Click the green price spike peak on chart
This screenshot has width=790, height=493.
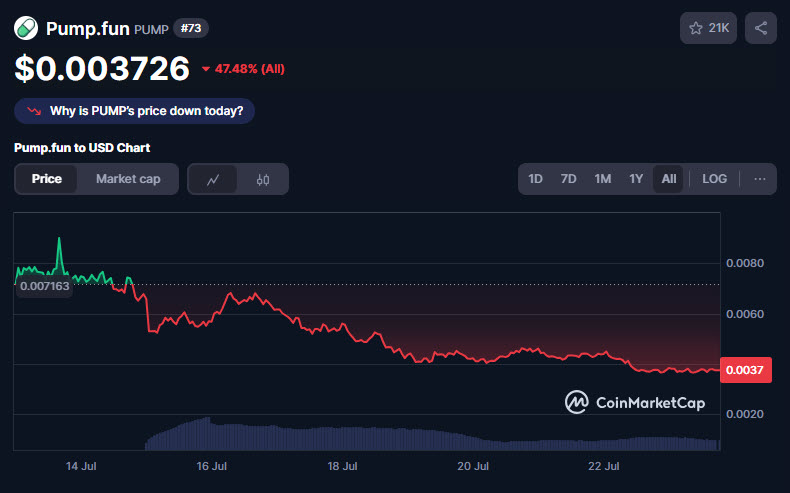[x=59, y=240]
